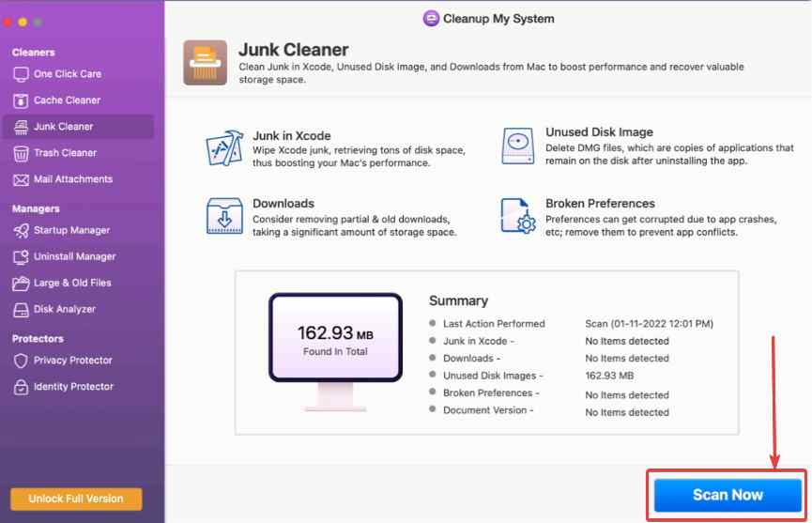Click the Mail Attachments envelope icon
This screenshot has width=812, height=523.
tap(21, 179)
